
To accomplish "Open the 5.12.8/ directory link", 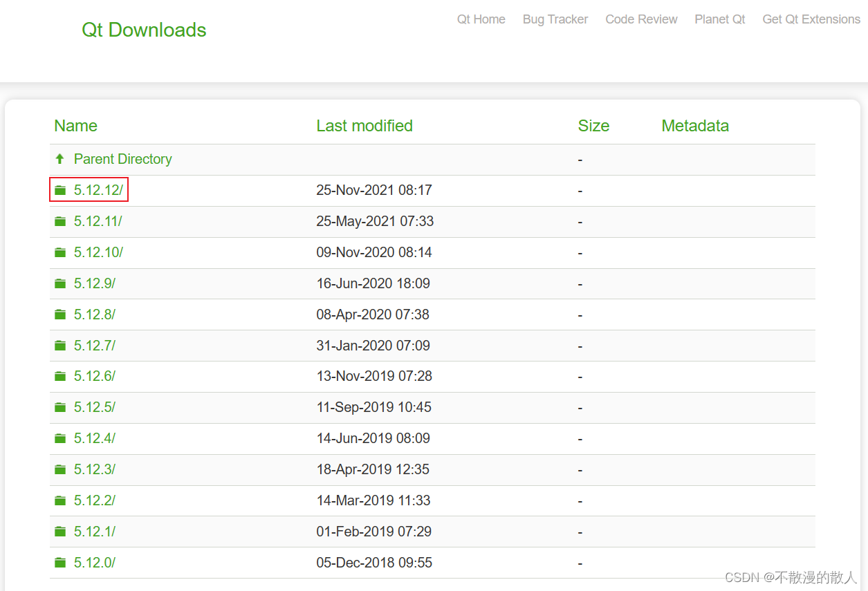I will (95, 315).
